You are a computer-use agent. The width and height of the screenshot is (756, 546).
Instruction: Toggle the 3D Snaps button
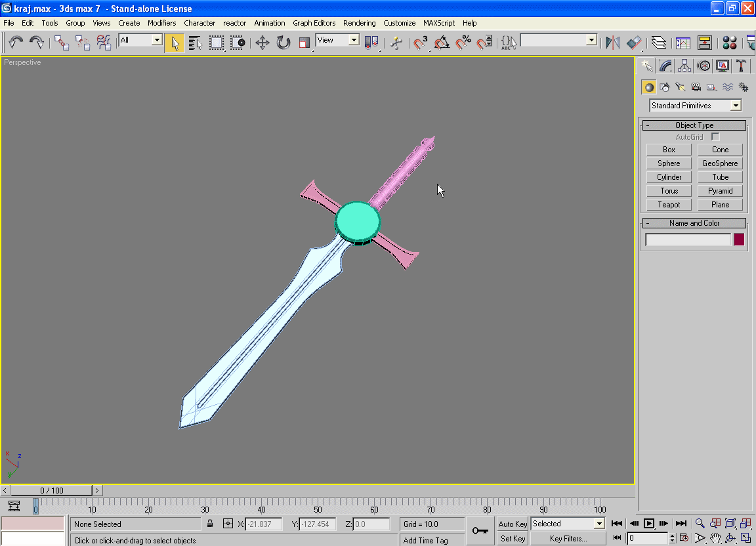(x=421, y=43)
